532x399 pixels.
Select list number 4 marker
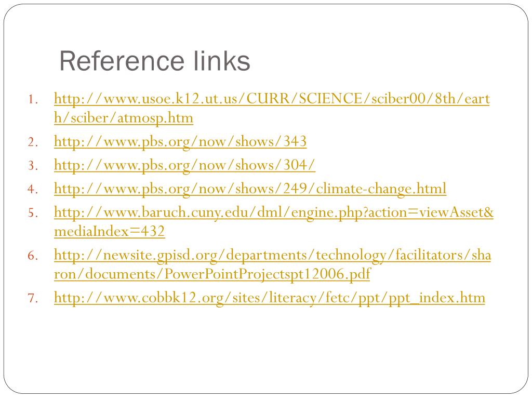coord(33,189)
